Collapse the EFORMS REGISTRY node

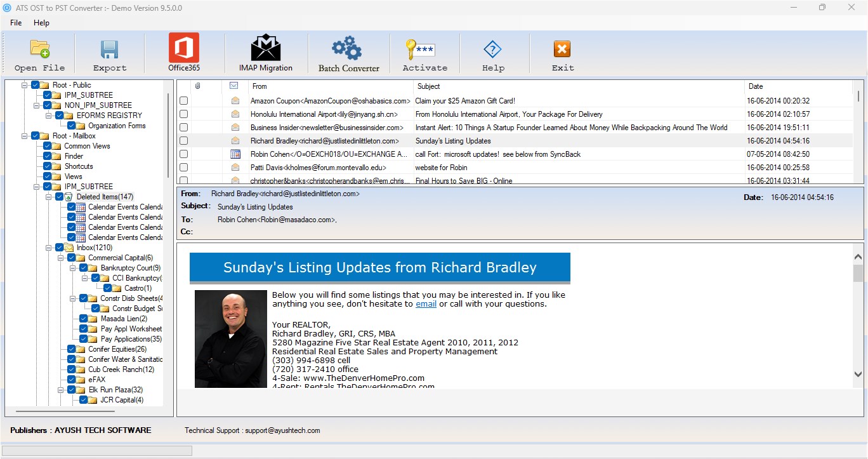coord(48,116)
